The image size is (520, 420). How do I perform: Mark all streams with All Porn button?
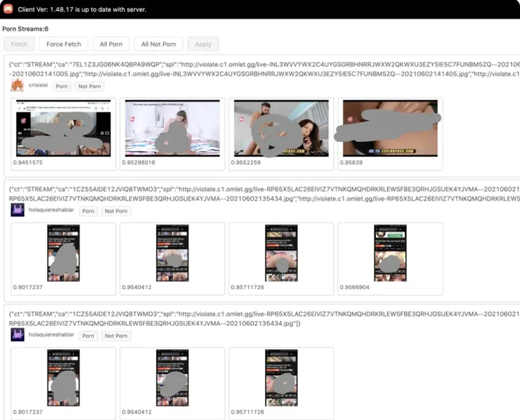[x=111, y=44]
